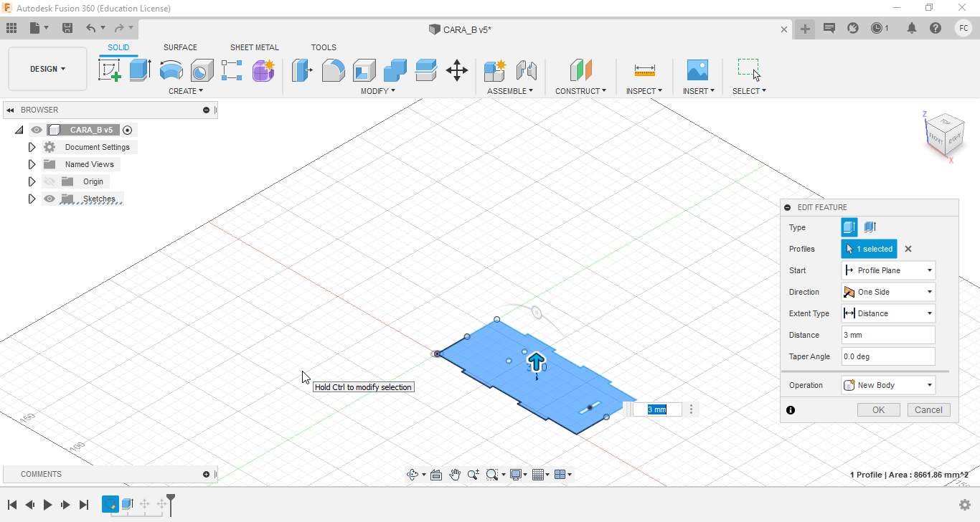Open the notifications bell
This screenshot has height=522, width=980.
tap(912, 28)
